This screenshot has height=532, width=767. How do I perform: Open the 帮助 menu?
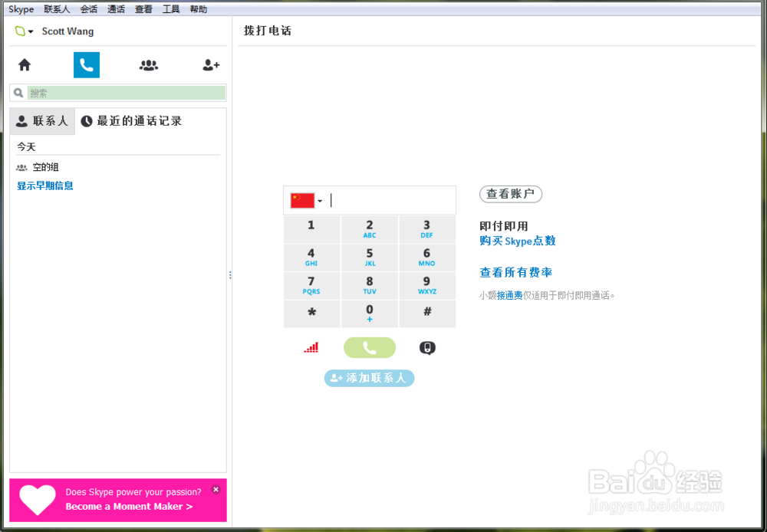point(199,9)
